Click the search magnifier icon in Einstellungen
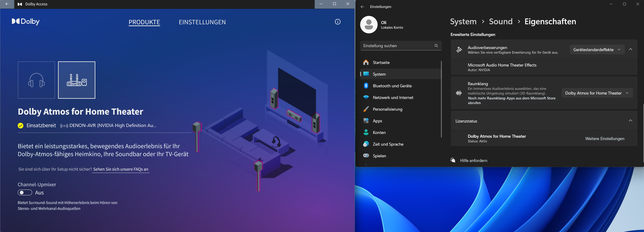Screen dimensions: 644x232 point(436,46)
